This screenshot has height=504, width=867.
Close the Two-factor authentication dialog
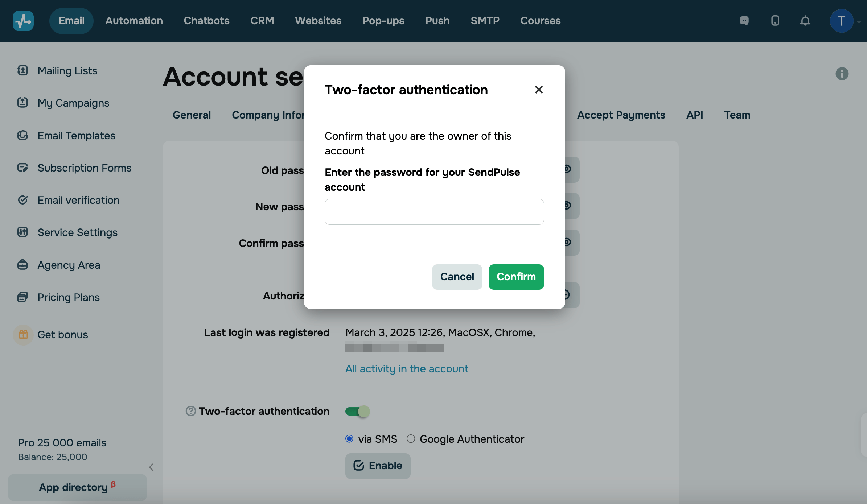tap(539, 90)
